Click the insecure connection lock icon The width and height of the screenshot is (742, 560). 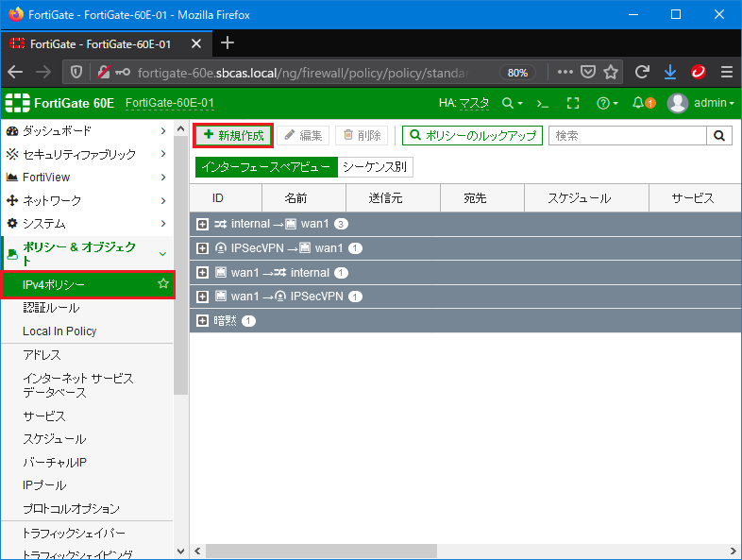104,72
